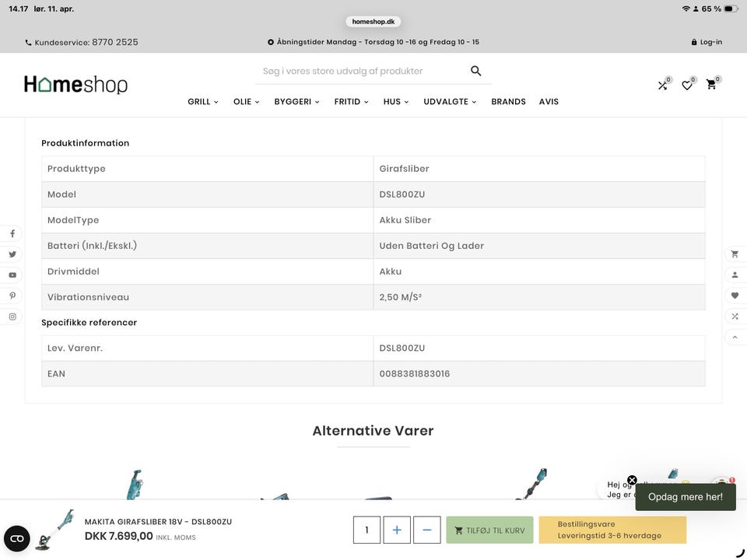
Task: Click the scroll-to-top arrow on right sidebar
Action: tap(735, 337)
